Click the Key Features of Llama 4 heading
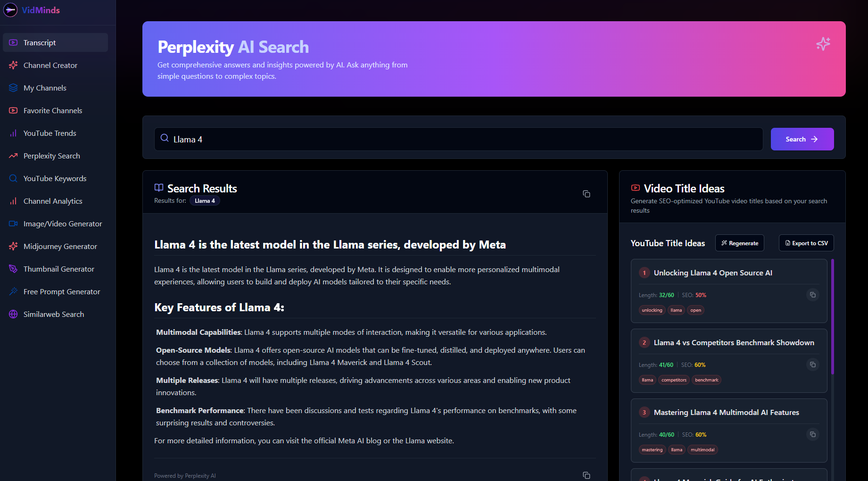The width and height of the screenshot is (868, 481). coord(219,307)
